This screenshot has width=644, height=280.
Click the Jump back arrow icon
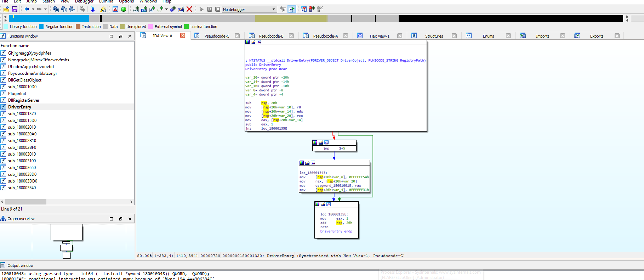(27, 9)
